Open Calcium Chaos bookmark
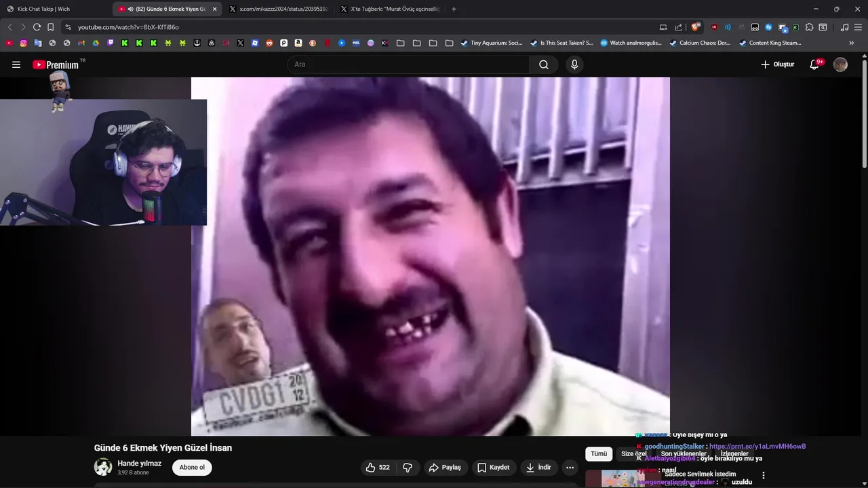This screenshot has width=868, height=488. tap(700, 43)
